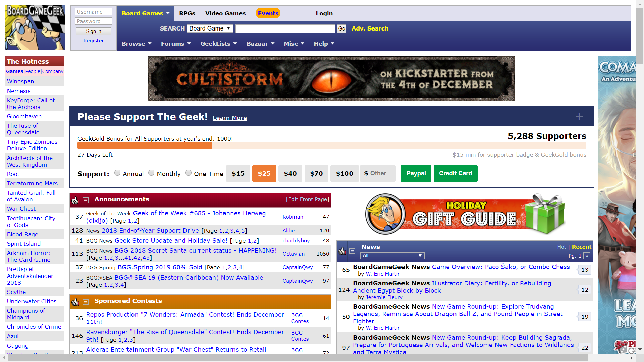Click the supporter drive progress bar

click(331, 145)
